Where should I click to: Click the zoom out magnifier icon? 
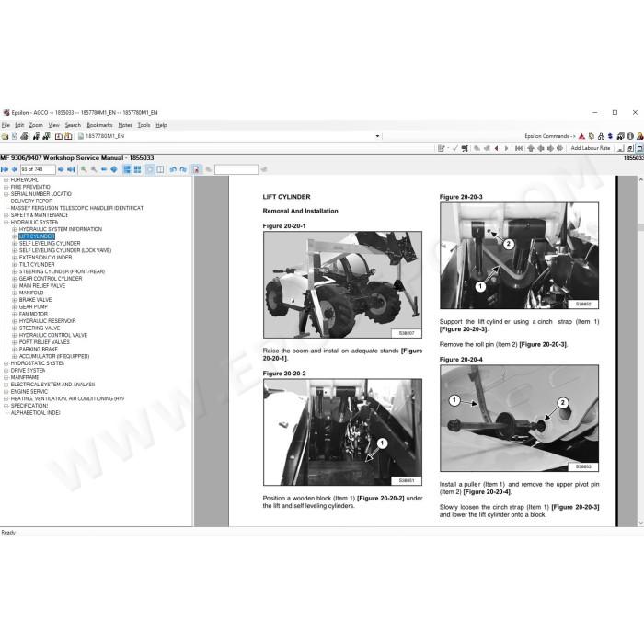tap(94, 169)
